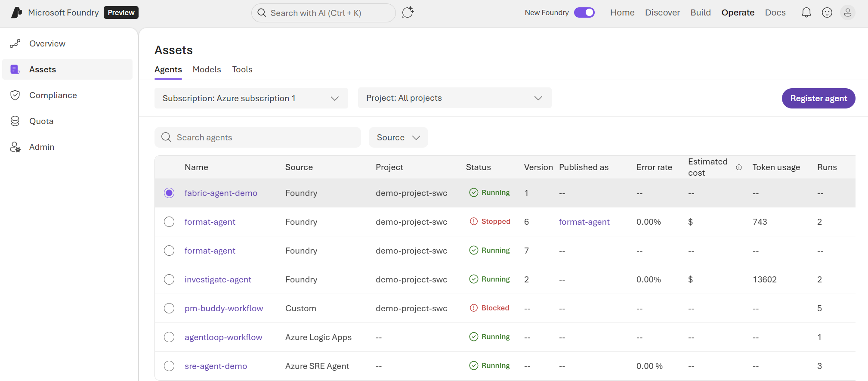
Task: Click the 13602 token usage value
Action: pyautogui.click(x=764, y=279)
